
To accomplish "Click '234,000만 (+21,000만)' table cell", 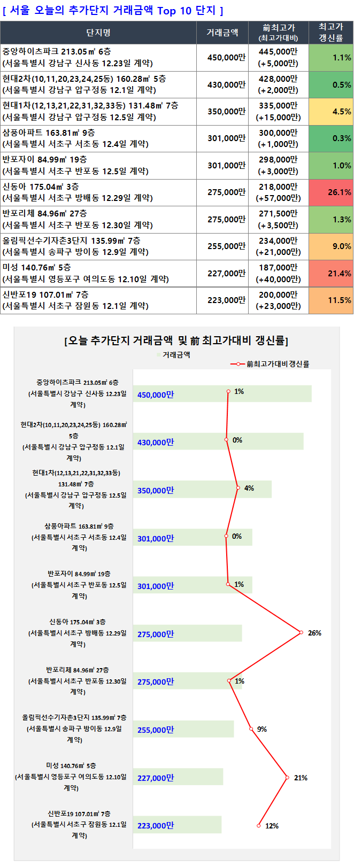I will 279,246.
